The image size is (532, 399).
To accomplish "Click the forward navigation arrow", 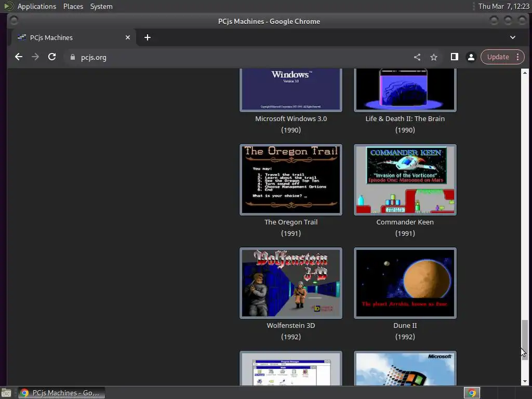I will (35, 57).
